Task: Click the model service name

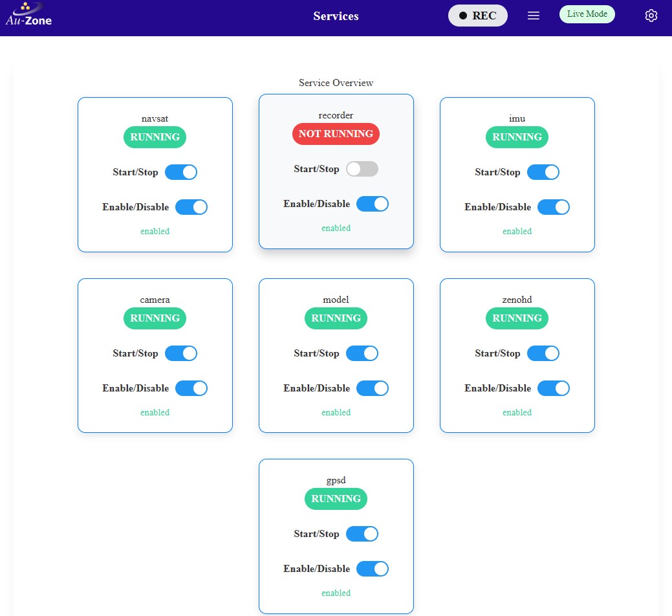Action: [x=336, y=300]
